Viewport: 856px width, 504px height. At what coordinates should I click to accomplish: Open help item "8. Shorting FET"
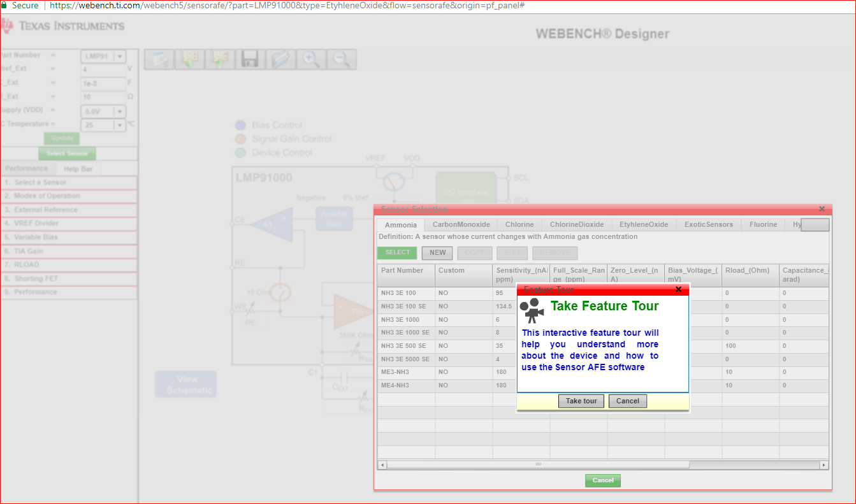(69, 279)
